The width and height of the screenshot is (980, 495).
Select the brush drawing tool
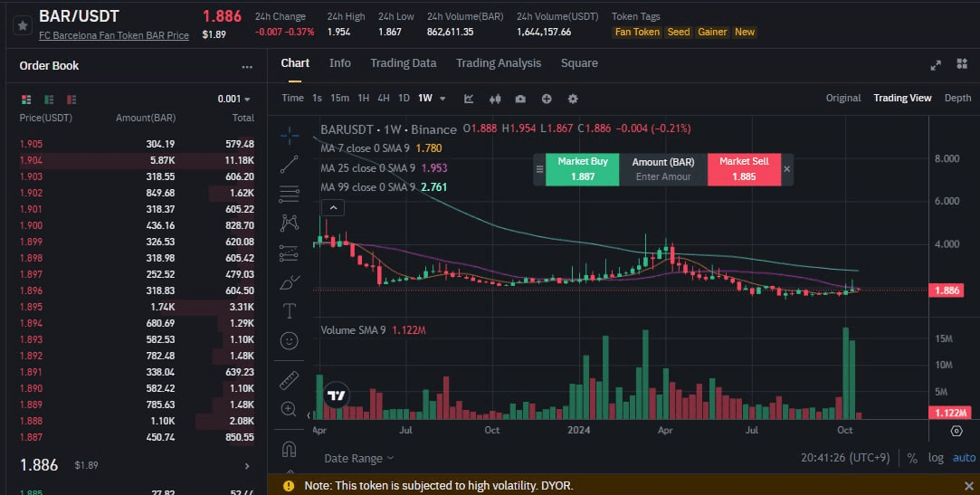290,282
